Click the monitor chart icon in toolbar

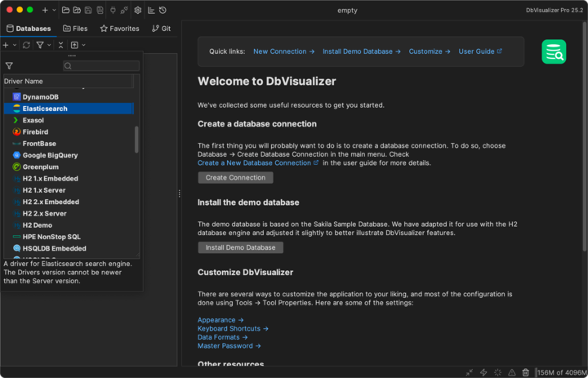pos(151,10)
